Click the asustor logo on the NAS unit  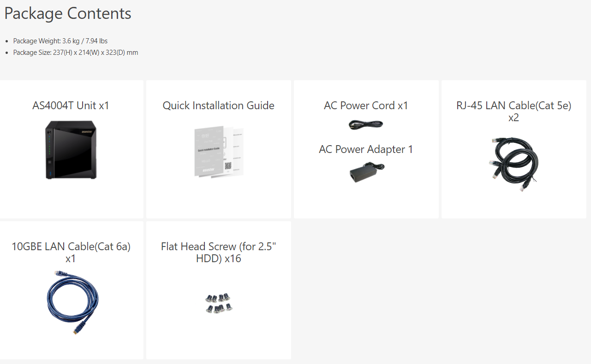pos(88,131)
